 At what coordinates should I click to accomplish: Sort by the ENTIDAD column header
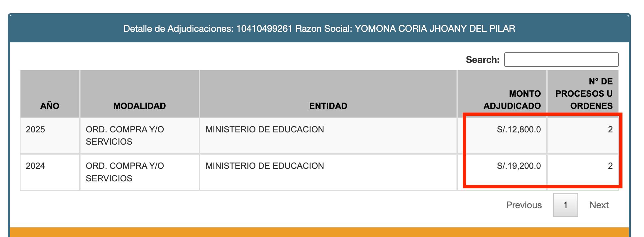[x=328, y=106]
